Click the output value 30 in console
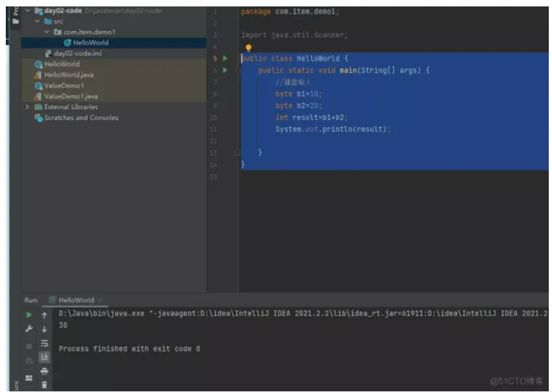The image size is (552, 392). click(63, 325)
